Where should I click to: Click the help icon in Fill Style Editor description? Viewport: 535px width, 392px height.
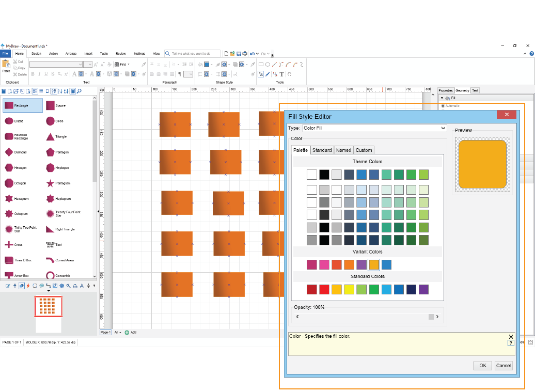click(x=511, y=343)
